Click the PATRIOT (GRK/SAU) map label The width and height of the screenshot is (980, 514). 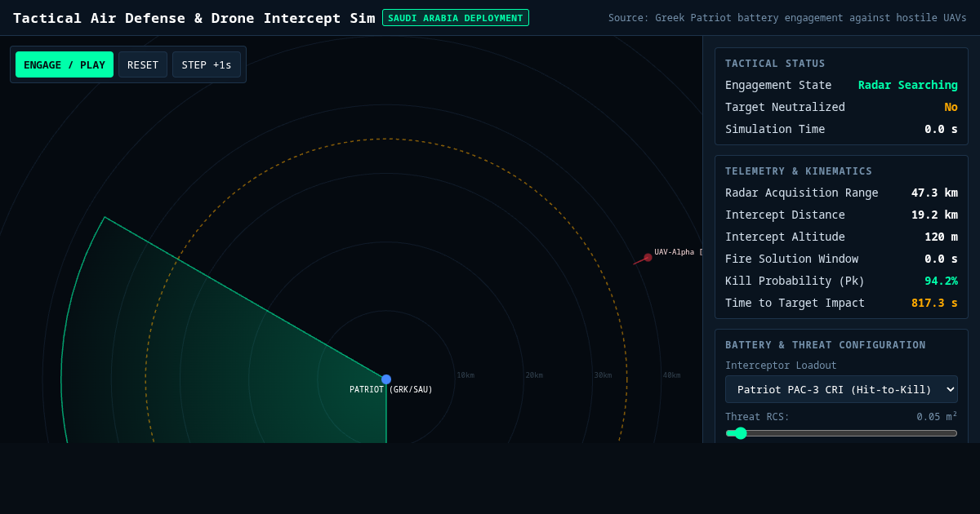click(391, 390)
